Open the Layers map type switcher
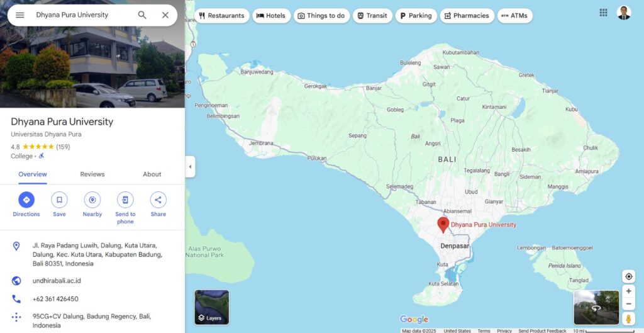Screen dimensions: 644x333 coord(212,307)
